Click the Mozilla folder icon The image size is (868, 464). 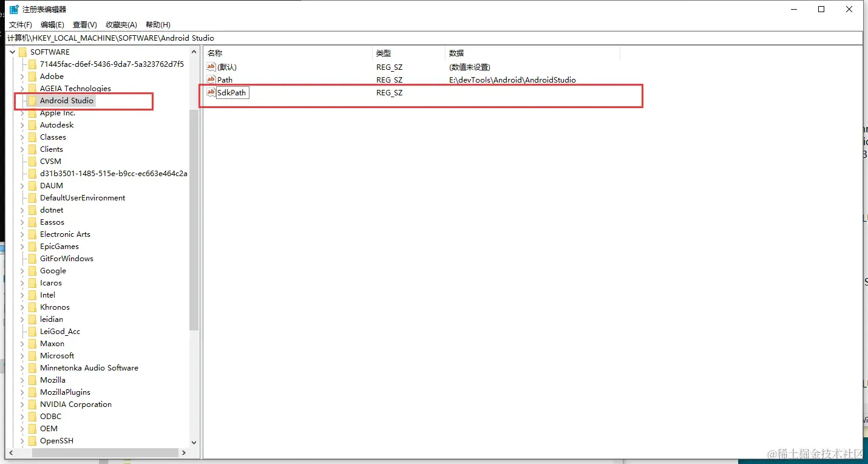[x=33, y=380]
